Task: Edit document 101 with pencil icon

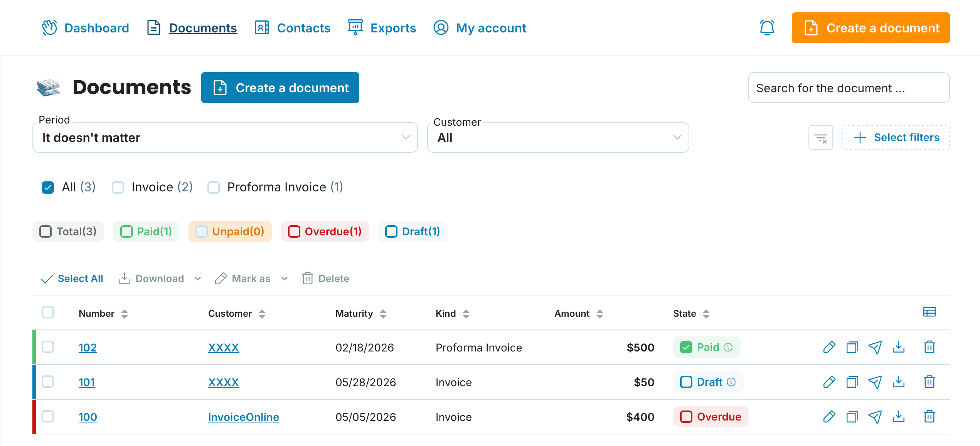Action: tap(829, 382)
